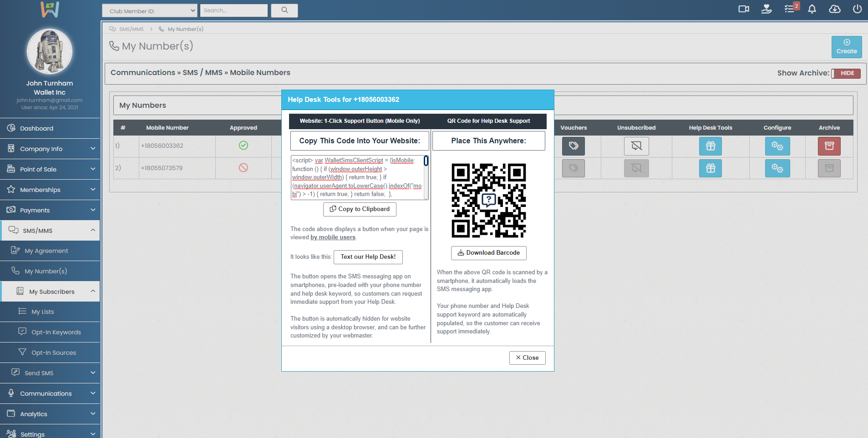Click Download Barcode button
This screenshot has height=438, width=868.
488,253
